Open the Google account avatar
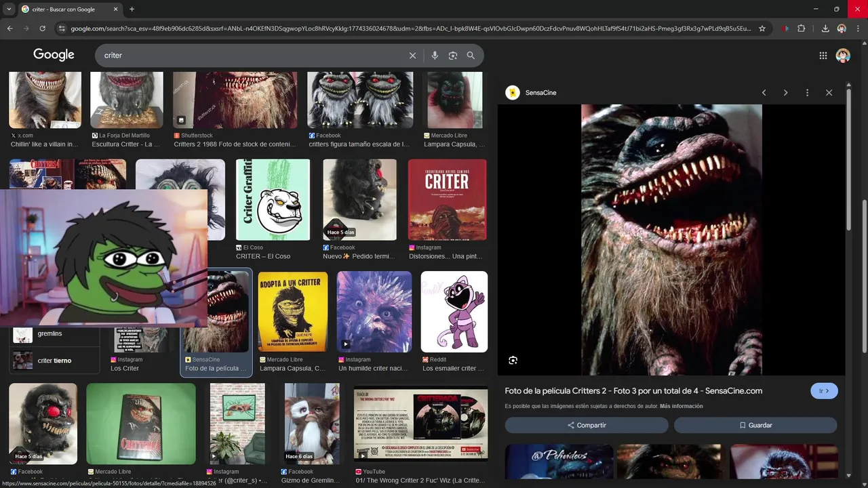The width and height of the screenshot is (868, 488). point(843,56)
